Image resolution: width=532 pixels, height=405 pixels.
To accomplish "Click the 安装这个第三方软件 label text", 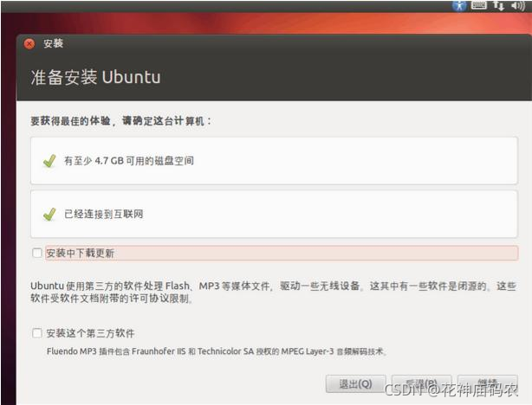I will click(x=90, y=333).
